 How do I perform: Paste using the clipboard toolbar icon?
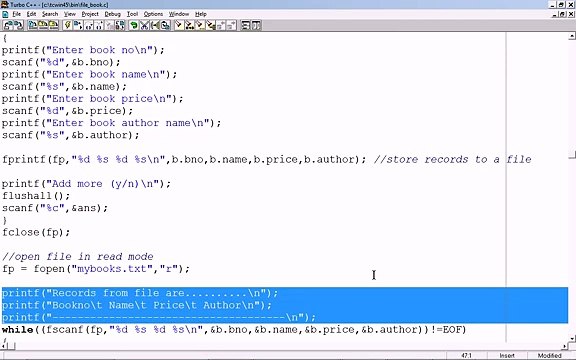(x=165, y=25)
